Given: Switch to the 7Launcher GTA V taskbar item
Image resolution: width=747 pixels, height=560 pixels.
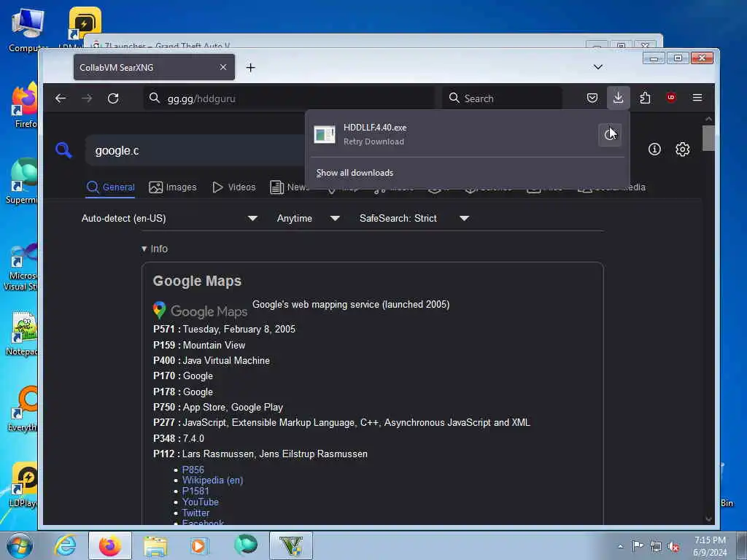Looking at the screenshot, I should (291, 545).
